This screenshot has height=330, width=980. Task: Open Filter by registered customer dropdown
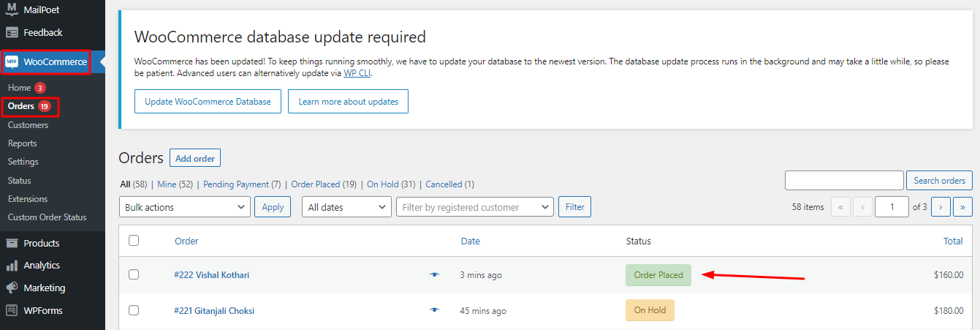pos(475,207)
